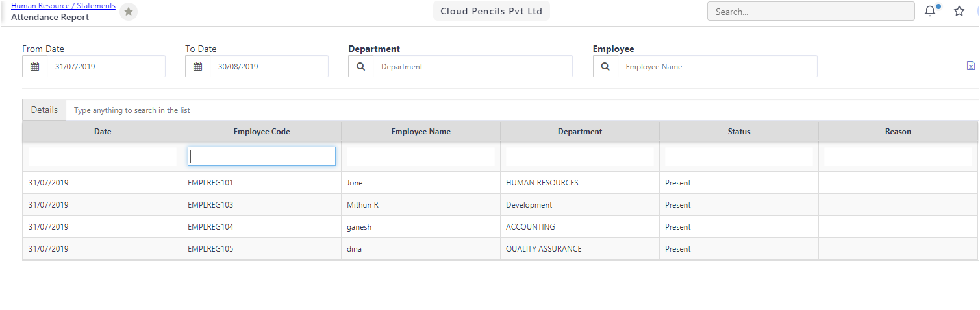The image size is (980, 310).
Task: Open the From Date calendar icon
Action: click(x=35, y=66)
